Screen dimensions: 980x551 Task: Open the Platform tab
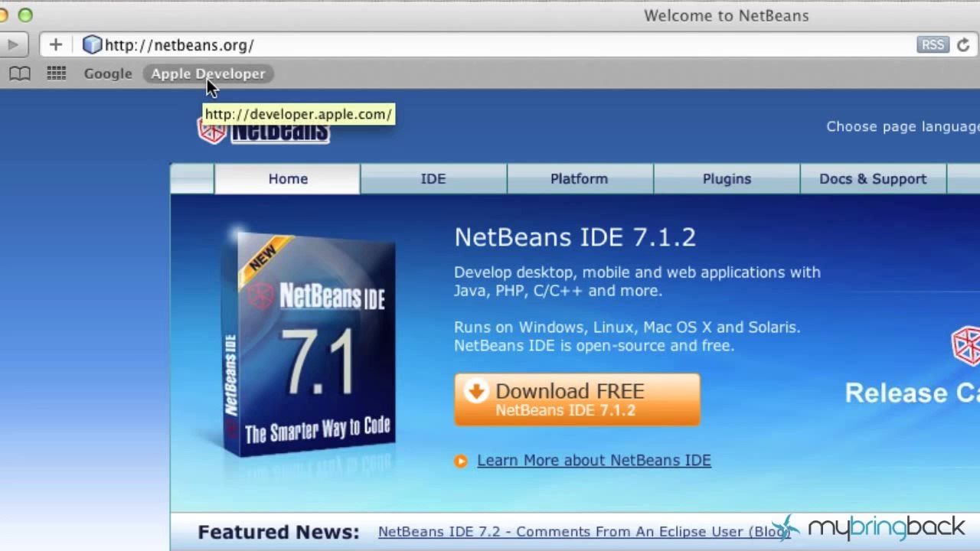(579, 178)
